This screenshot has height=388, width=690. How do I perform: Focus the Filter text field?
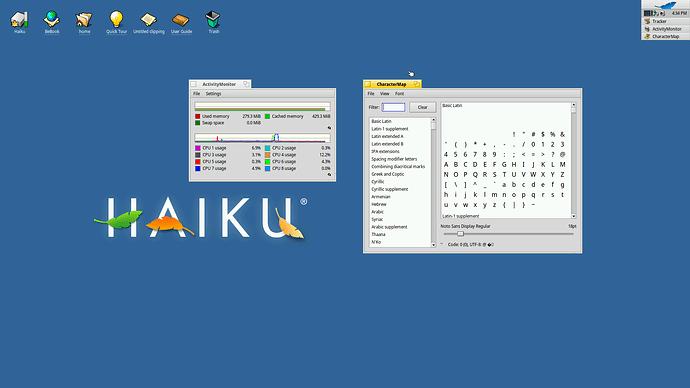pyautogui.click(x=393, y=107)
